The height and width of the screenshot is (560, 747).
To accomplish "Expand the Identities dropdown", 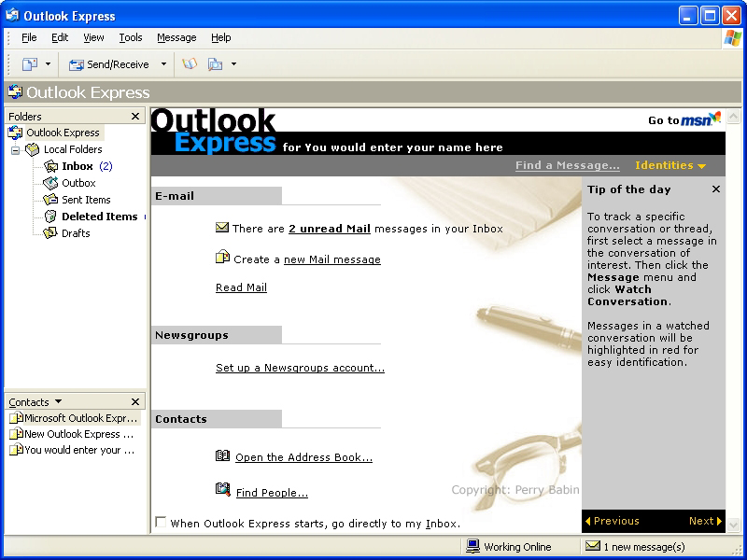I will tap(669, 165).
